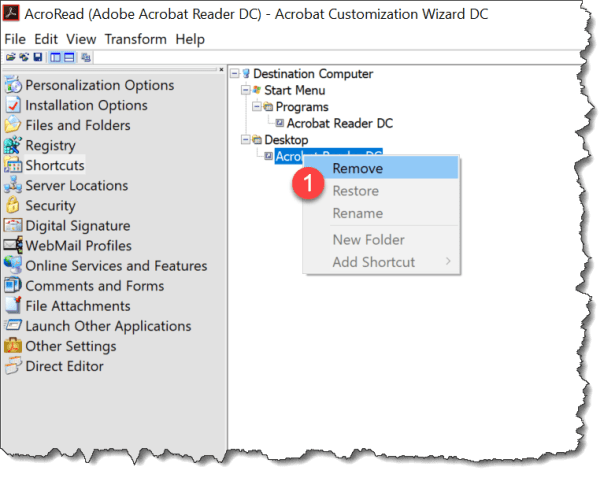Viewport: 615px width, 489px height.
Task: Select the Installation Options checkmark icon
Action: point(13,105)
